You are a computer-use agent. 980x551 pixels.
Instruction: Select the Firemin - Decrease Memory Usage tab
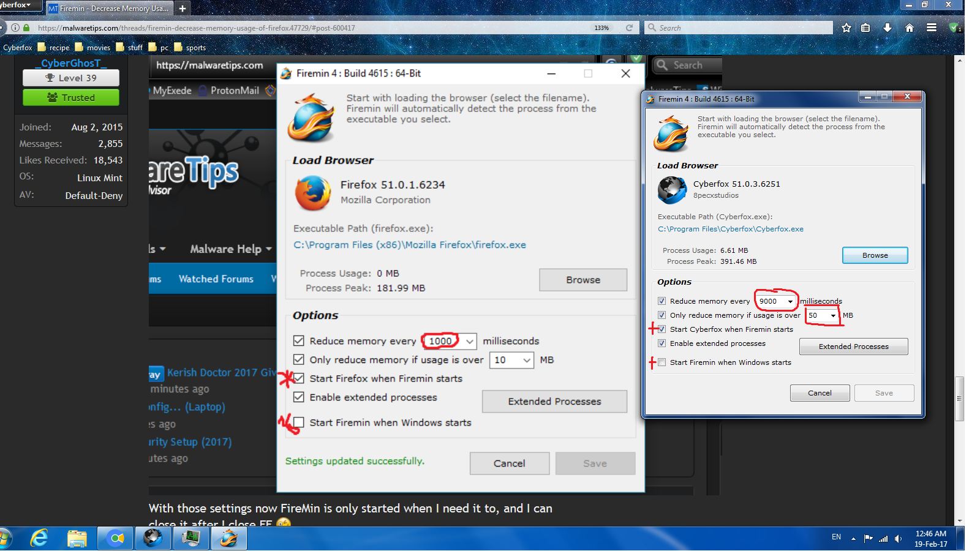click(108, 9)
